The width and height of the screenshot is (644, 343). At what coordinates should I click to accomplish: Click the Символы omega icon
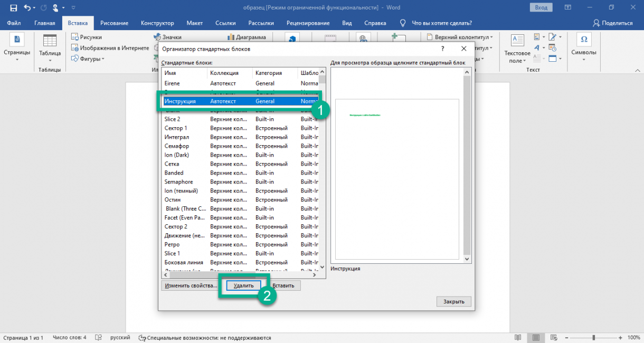click(x=583, y=40)
